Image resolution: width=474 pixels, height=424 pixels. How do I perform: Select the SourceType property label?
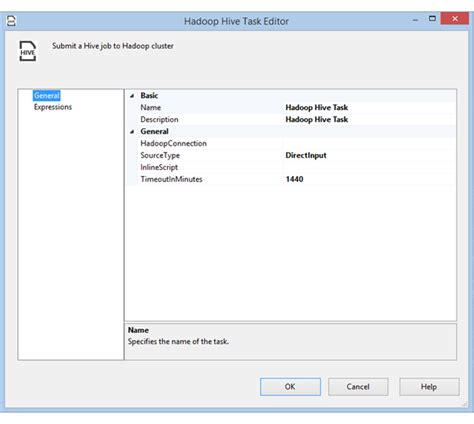pos(160,155)
